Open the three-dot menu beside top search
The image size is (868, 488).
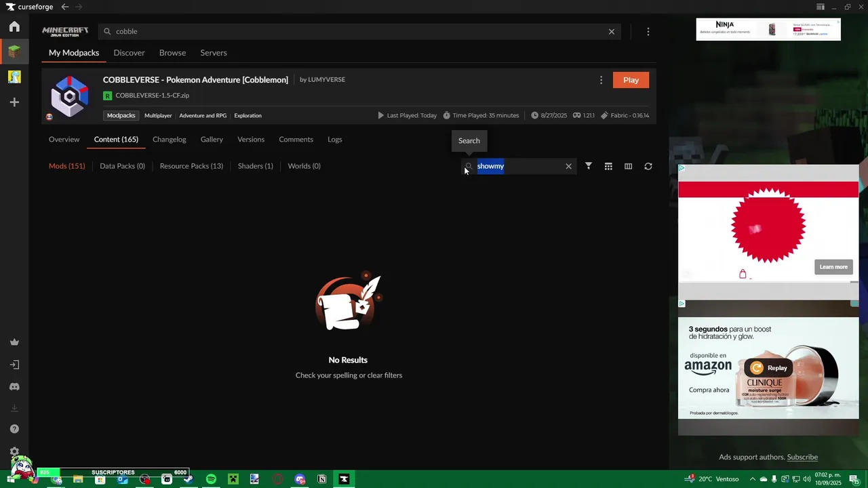pyautogui.click(x=648, y=31)
